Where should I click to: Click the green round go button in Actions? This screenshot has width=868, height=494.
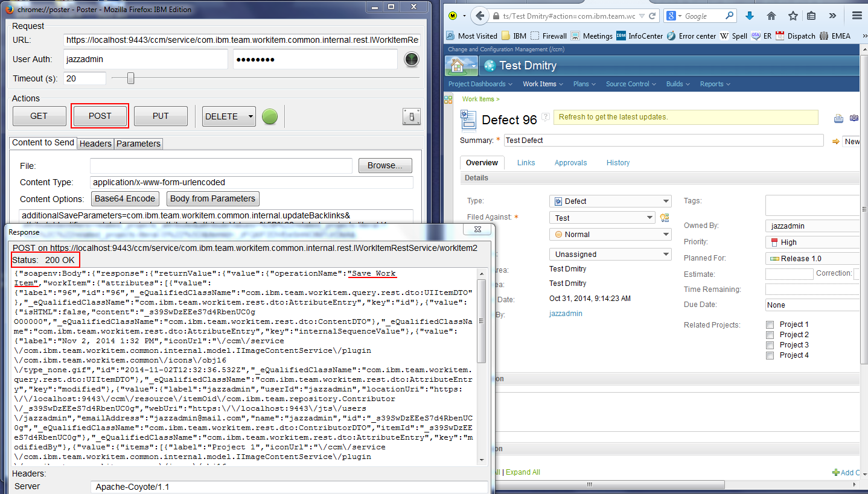(x=270, y=116)
